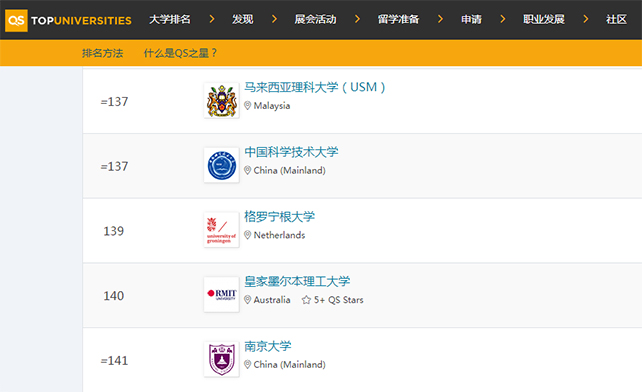
Task: Open the 马来西亚理科大学（USM） link
Action: pyautogui.click(x=314, y=87)
